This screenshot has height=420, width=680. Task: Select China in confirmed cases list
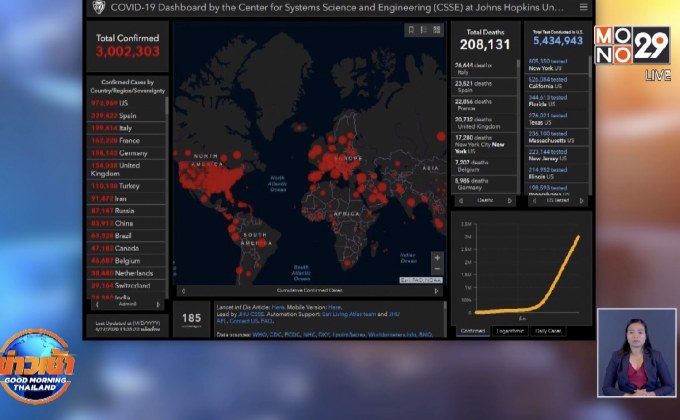point(126,223)
